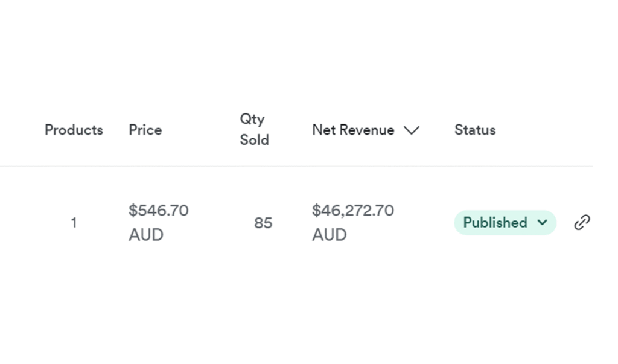Click the $546.70 price value
The width and height of the screenshot is (618, 364).
click(x=158, y=211)
